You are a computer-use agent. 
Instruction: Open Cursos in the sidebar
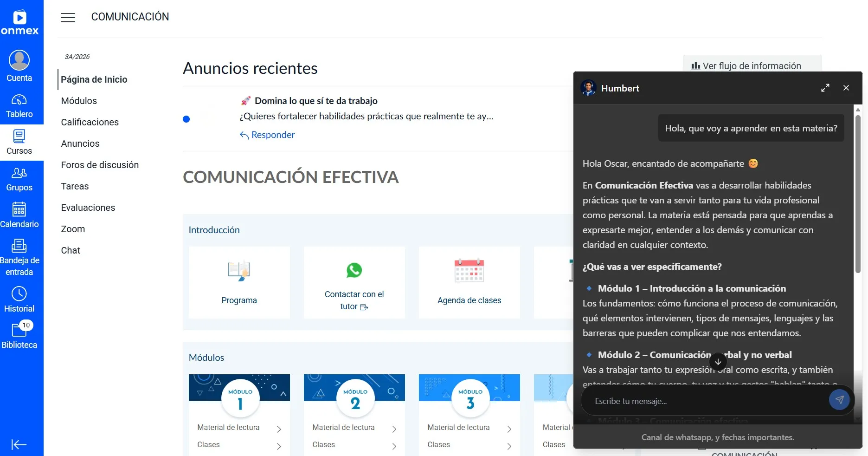19,142
